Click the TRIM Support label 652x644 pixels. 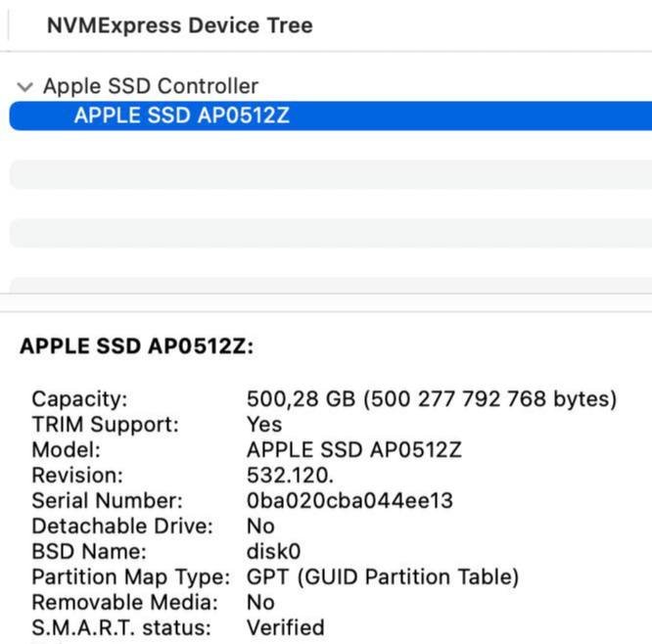point(105,425)
